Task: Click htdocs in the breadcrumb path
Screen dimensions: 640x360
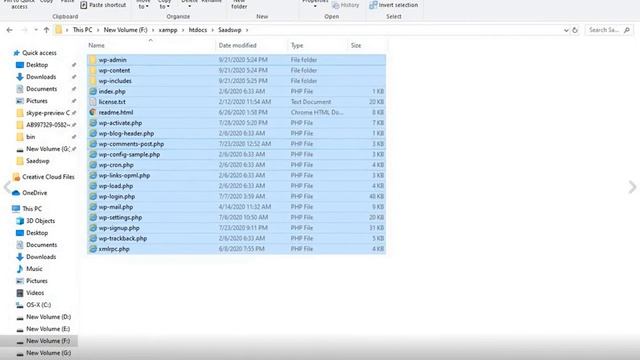Action: tap(198, 30)
